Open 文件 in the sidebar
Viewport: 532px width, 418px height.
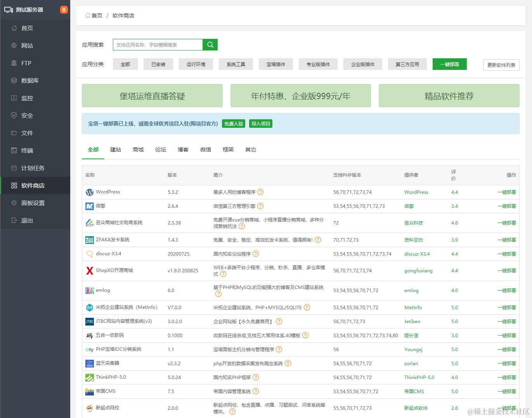35,133
